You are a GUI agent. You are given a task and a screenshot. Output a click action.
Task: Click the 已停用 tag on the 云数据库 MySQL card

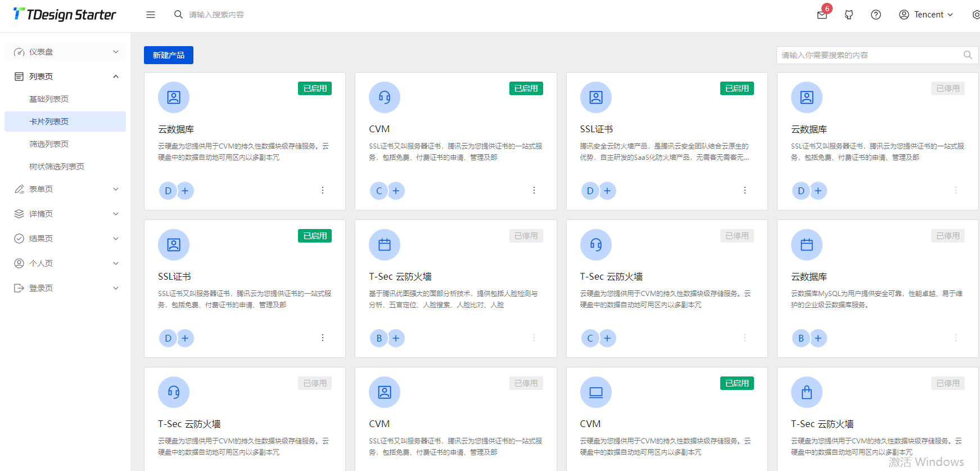[948, 236]
